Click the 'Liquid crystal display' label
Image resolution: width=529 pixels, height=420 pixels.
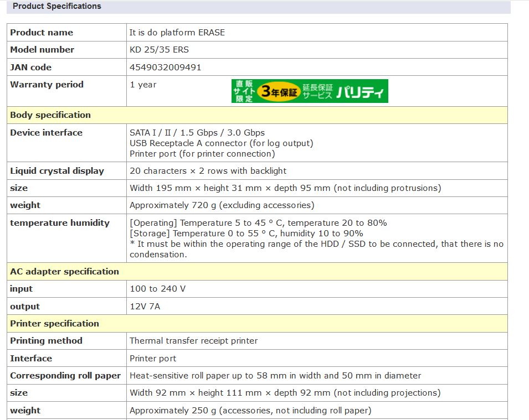(57, 171)
